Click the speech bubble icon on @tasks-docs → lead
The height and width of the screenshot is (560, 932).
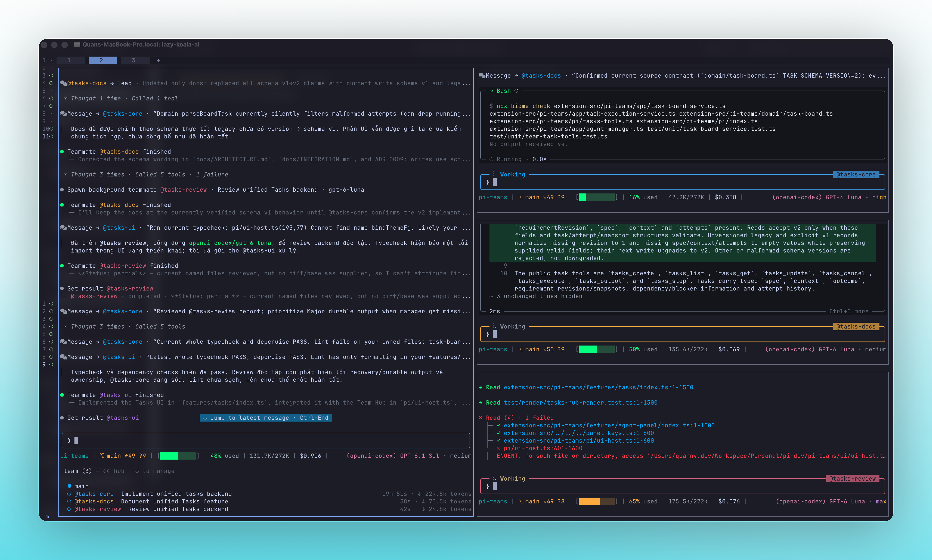point(63,83)
